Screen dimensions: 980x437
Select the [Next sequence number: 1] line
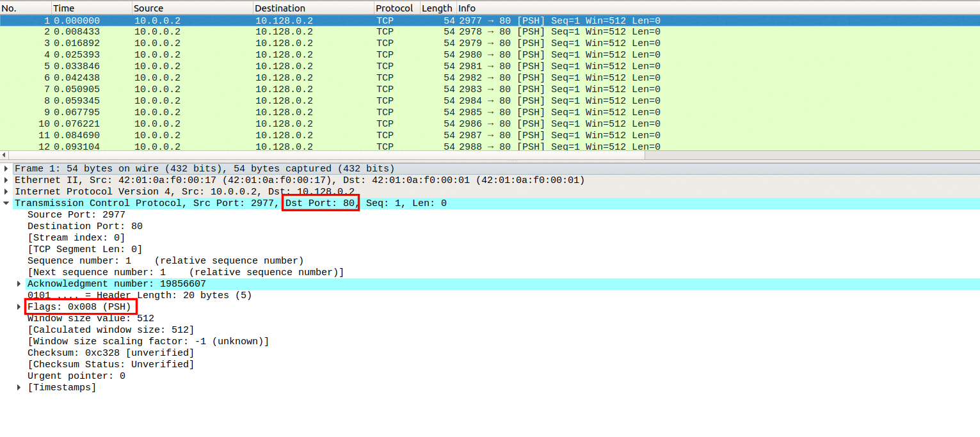tap(186, 273)
